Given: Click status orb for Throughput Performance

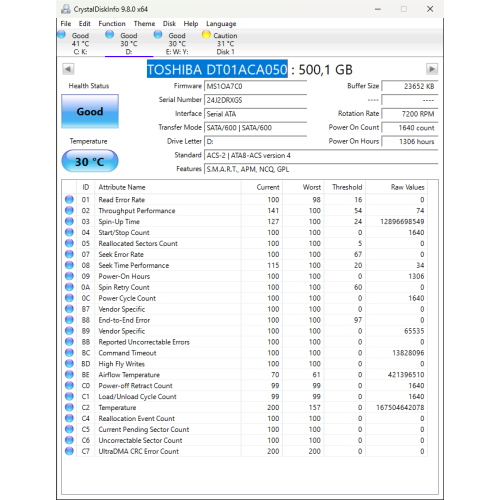Looking at the screenshot, I should pyautogui.click(x=69, y=211).
